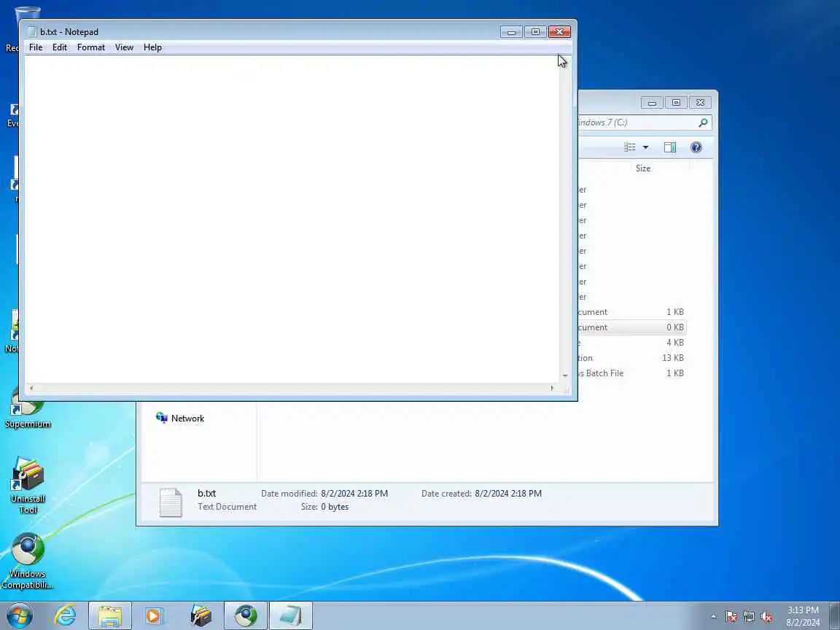Click the Show desktop button
The width and height of the screenshot is (840, 630).
pyautogui.click(x=835, y=616)
